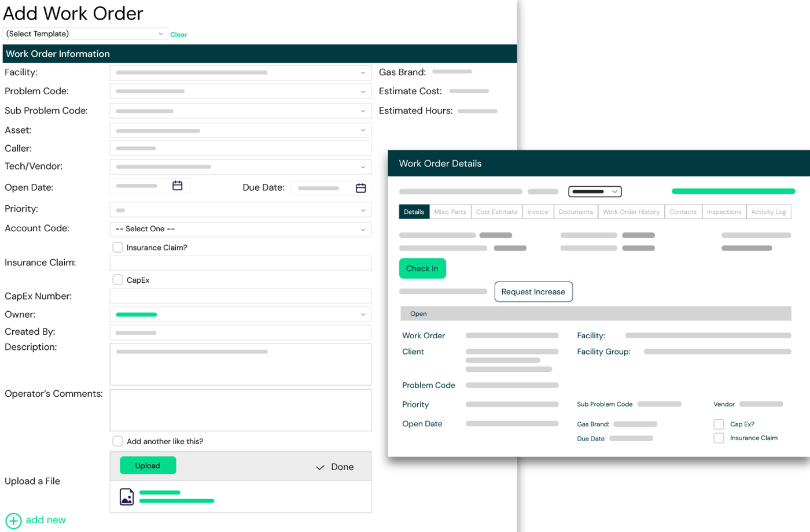This screenshot has width=810, height=532.
Task: Click the Insurance Claim text field
Action: pos(241,264)
